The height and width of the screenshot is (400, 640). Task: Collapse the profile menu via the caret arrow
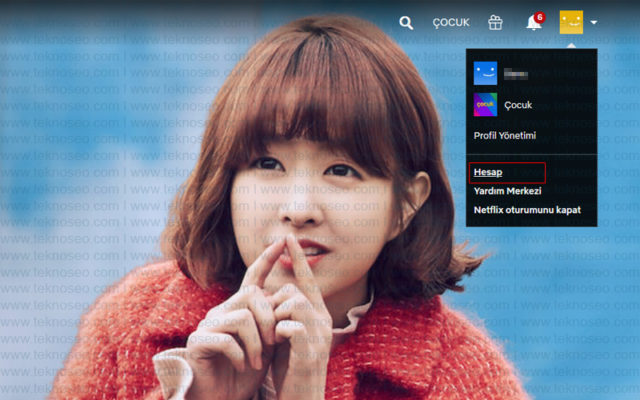click(594, 22)
